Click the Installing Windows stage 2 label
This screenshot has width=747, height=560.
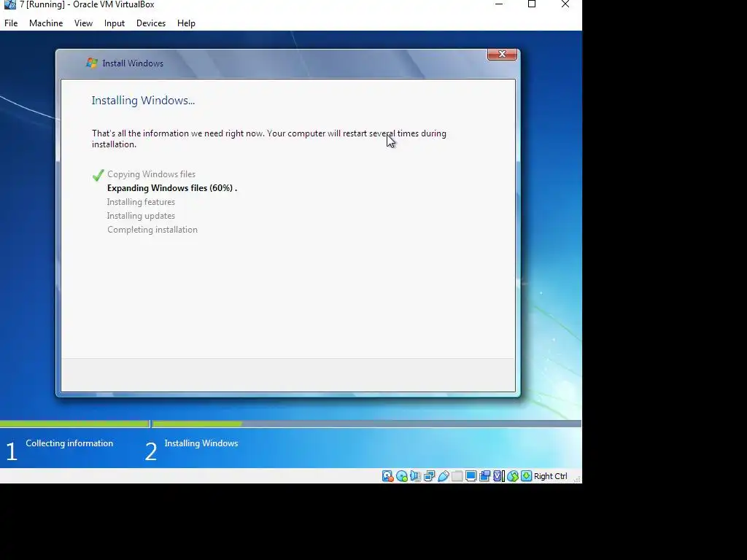coord(201,443)
